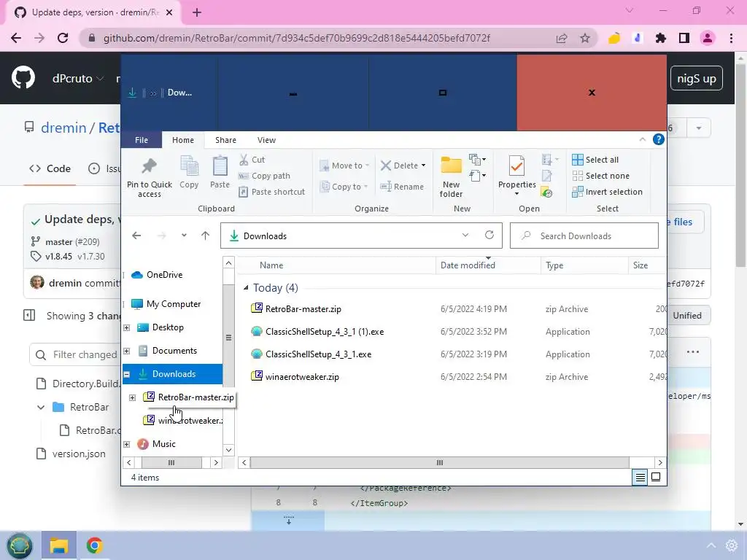Click Paste shortcut command
The image size is (747, 560).
coord(271,192)
